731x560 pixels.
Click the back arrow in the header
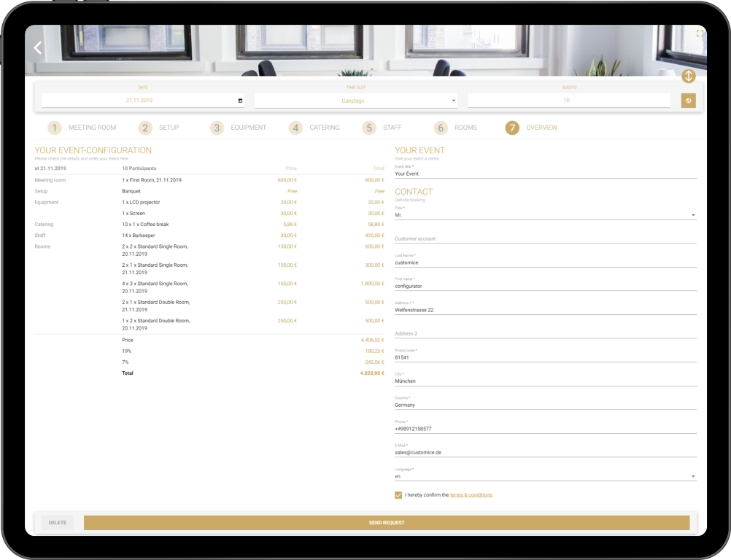[x=38, y=48]
